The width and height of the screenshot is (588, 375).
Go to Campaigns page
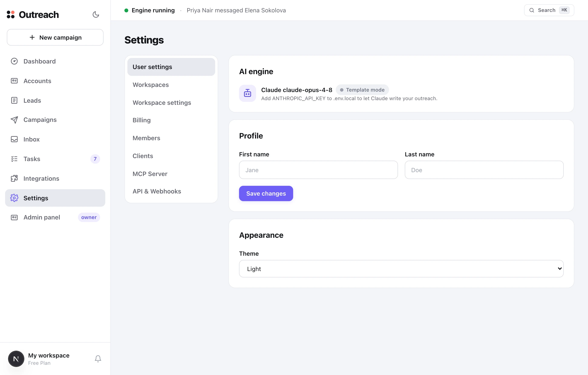55,120
